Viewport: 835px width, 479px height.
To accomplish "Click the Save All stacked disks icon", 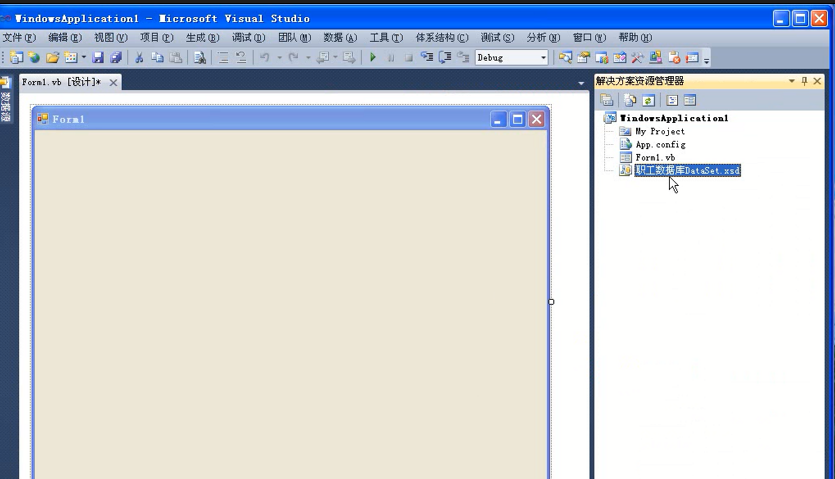I will 116,58.
